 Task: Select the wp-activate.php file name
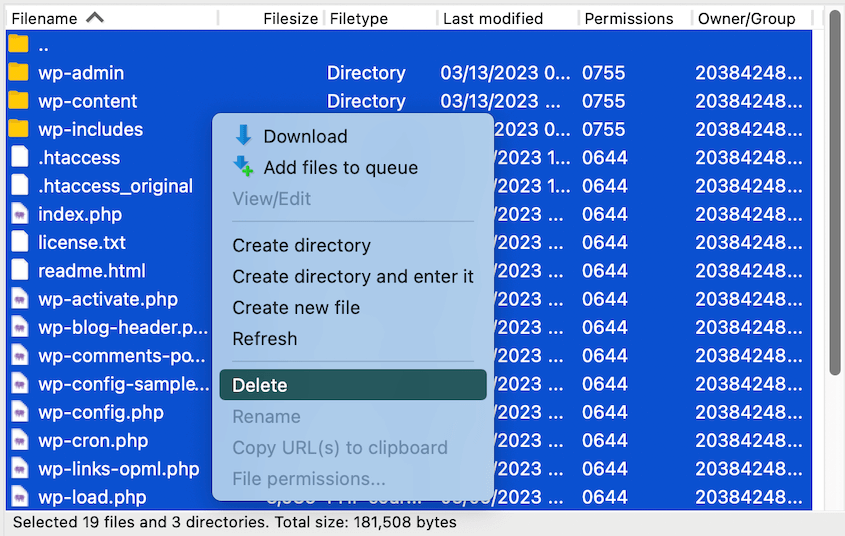108,300
